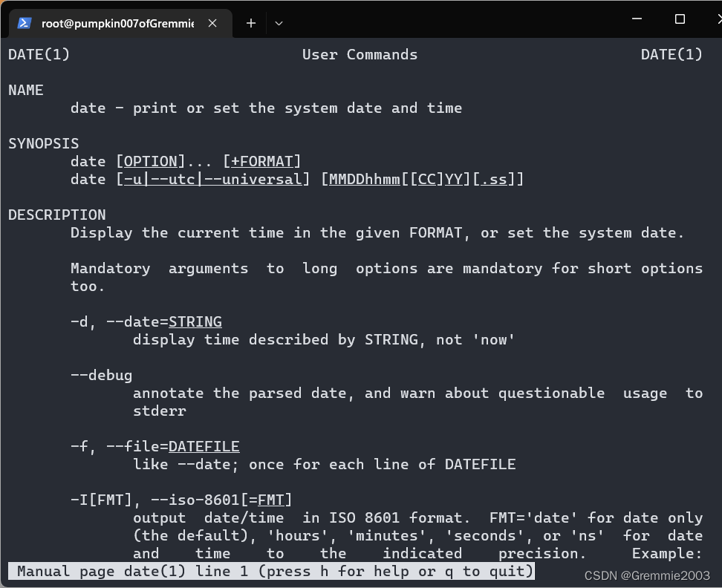Click the -d, --date=STRING option line
The width and height of the screenshot is (722, 588).
click(x=146, y=321)
